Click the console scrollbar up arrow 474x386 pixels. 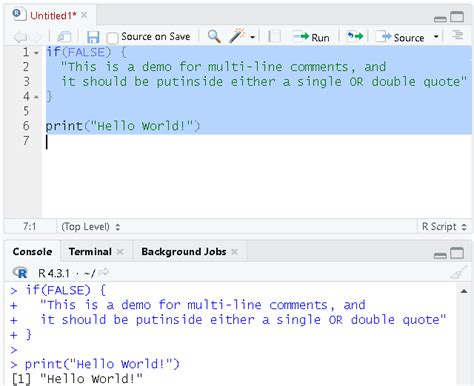tap(464, 291)
